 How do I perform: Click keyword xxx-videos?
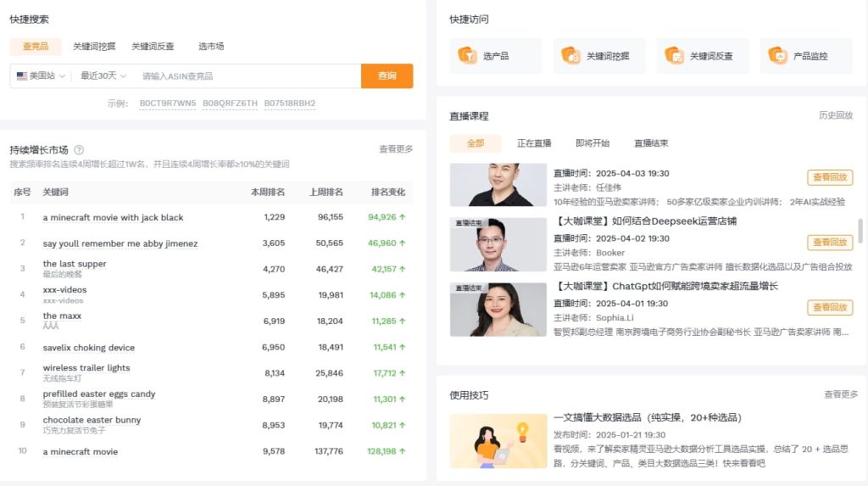click(x=64, y=290)
